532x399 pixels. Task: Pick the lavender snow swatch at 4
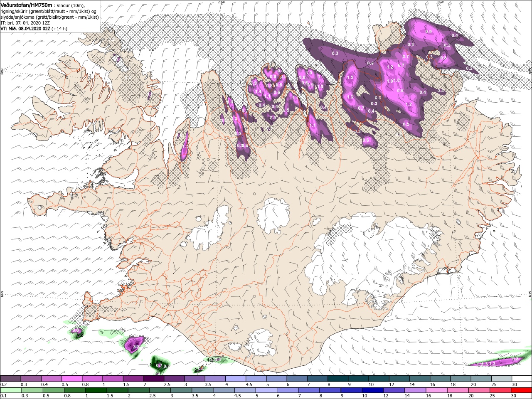tap(236, 379)
